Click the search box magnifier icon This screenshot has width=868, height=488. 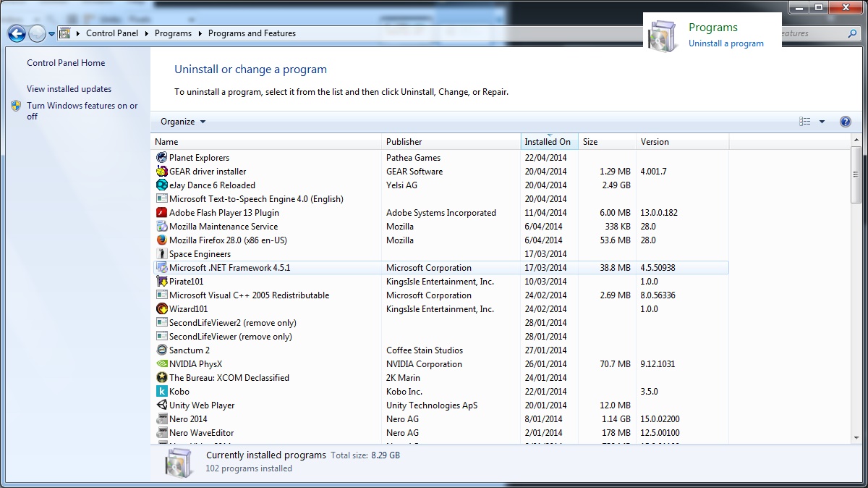852,33
